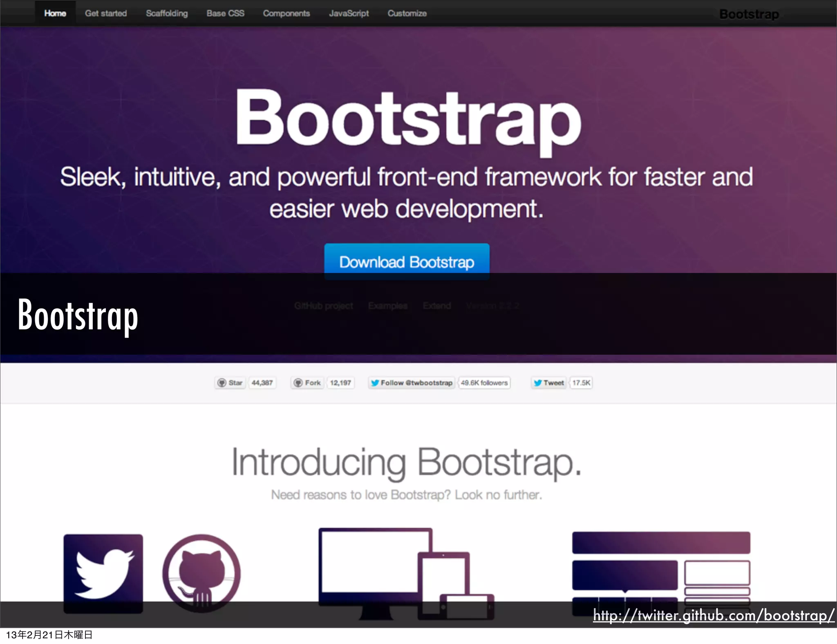Click the GitHub Octocat circle icon
The height and width of the screenshot is (644, 837).
click(x=201, y=573)
